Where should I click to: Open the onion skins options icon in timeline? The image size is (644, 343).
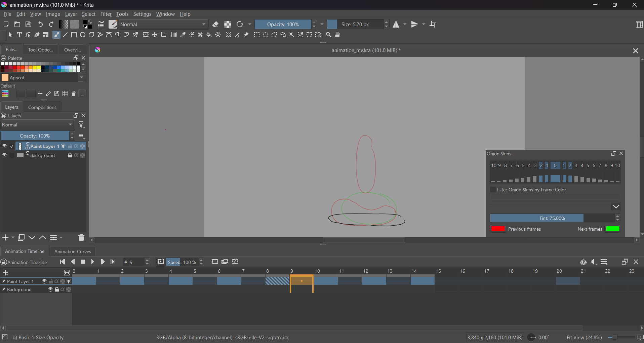click(583, 262)
